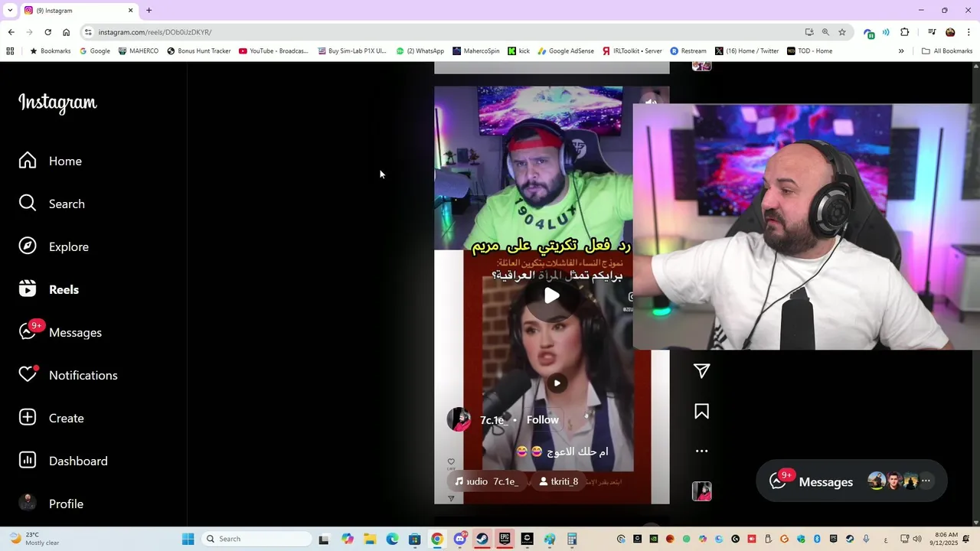Open the Notifications heart icon

pos(28,375)
